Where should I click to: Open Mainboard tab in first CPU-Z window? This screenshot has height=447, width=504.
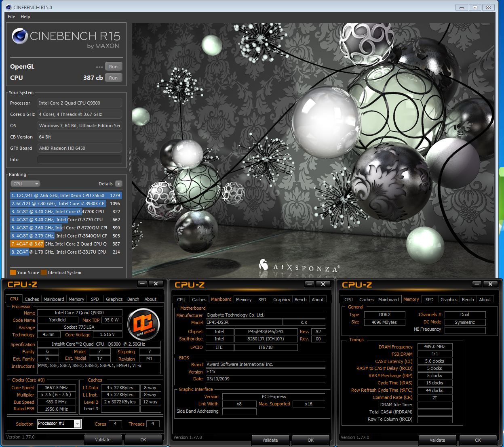[x=54, y=299]
